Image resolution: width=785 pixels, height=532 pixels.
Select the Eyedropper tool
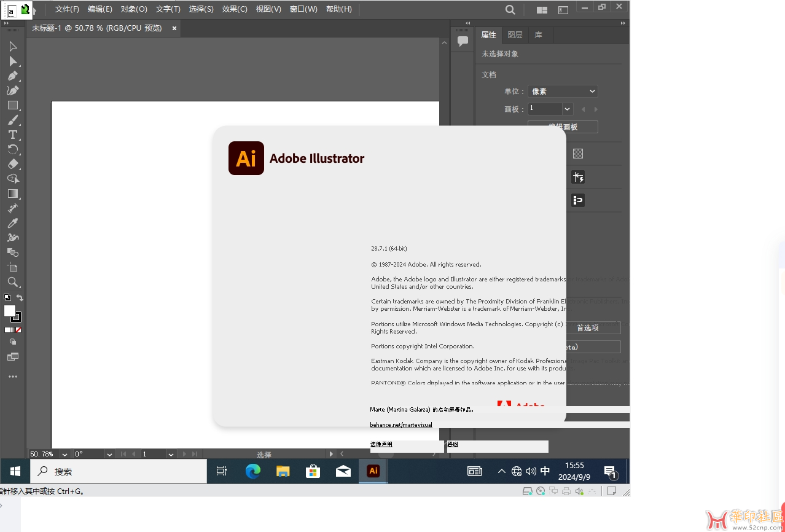[13, 223]
